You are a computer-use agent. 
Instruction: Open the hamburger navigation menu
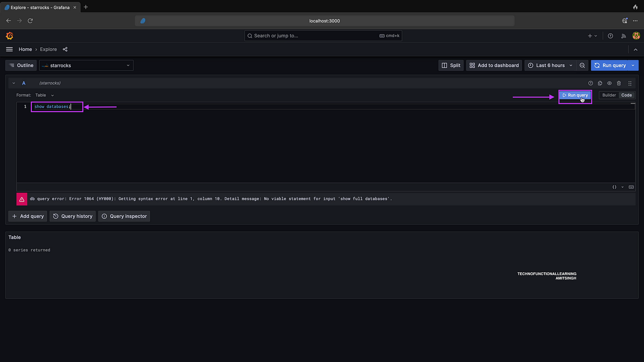(x=9, y=49)
